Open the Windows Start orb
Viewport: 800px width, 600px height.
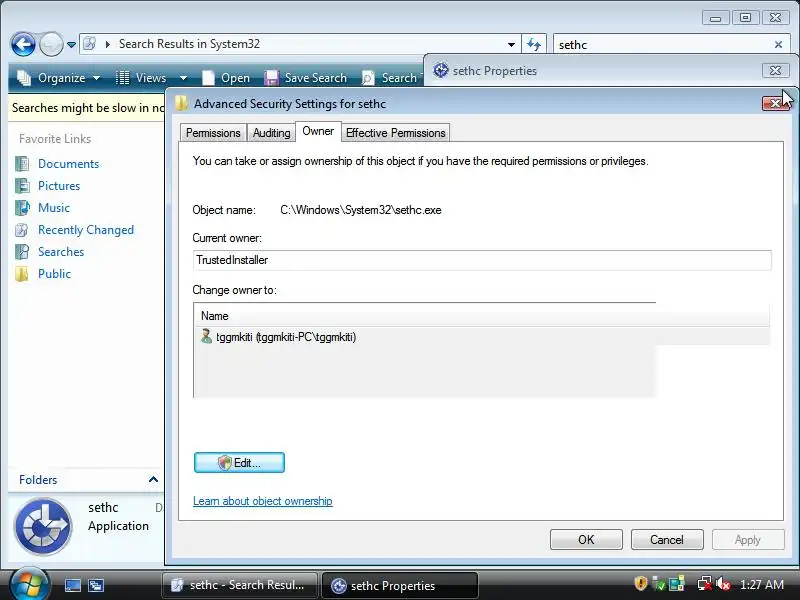click(x=29, y=585)
